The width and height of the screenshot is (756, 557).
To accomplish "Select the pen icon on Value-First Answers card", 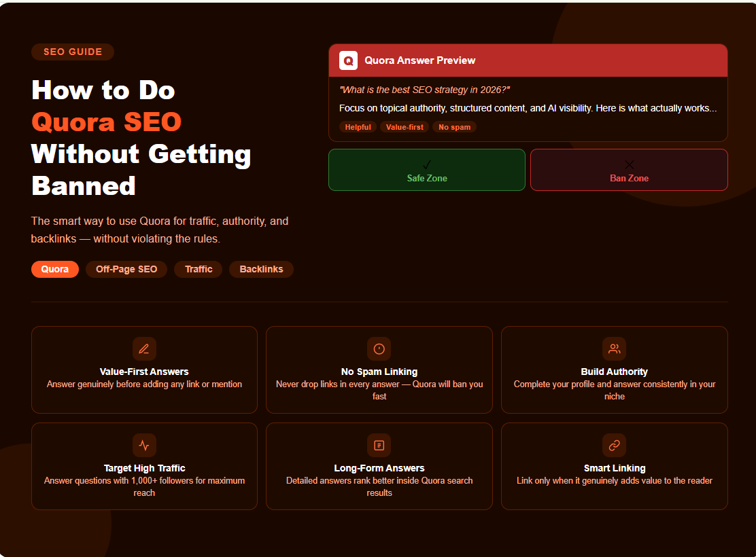I will (143, 348).
